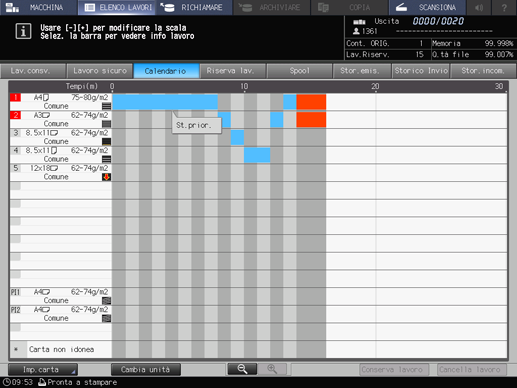Select tray 5 12x18 row

point(61,172)
